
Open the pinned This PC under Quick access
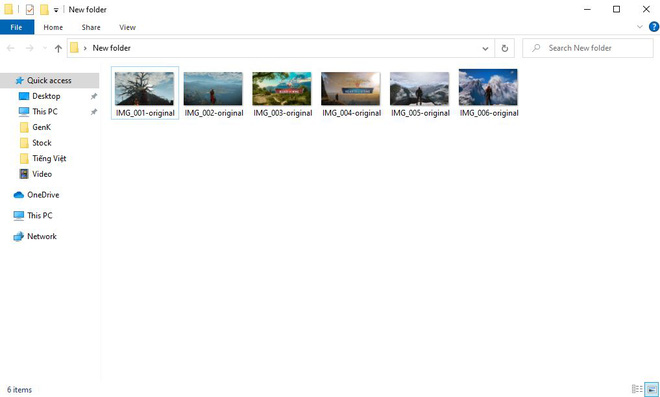coord(45,112)
